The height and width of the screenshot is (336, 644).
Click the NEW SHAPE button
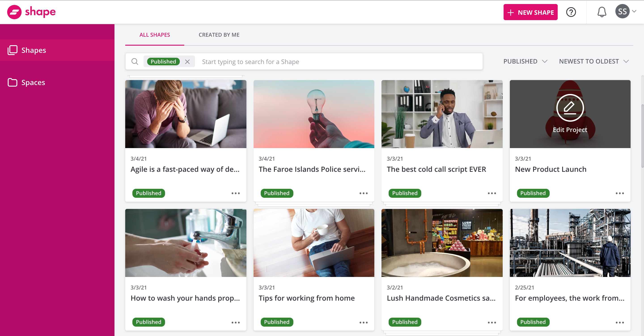pos(530,12)
